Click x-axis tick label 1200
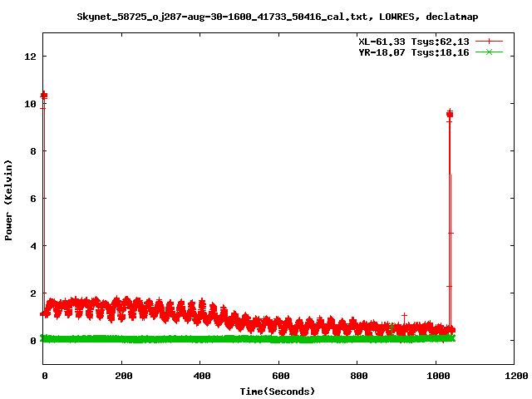Image resolution: width=532 pixels, height=399 pixels. tap(516, 376)
